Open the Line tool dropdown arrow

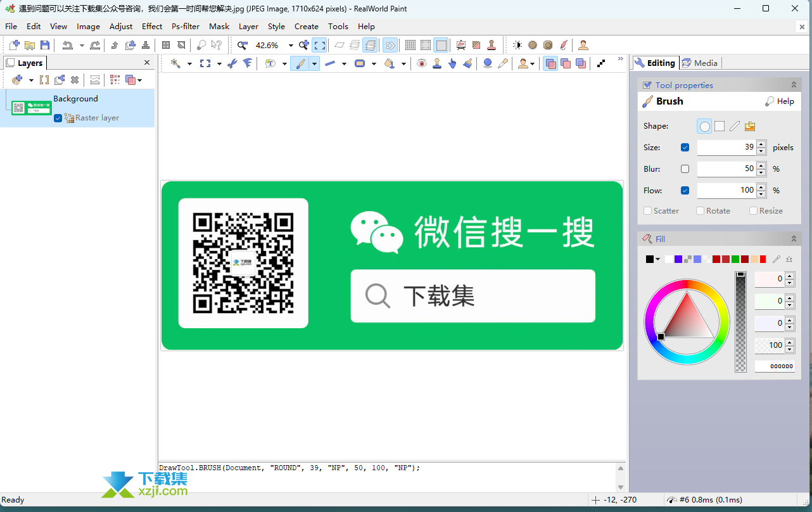click(x=344, y=63)
